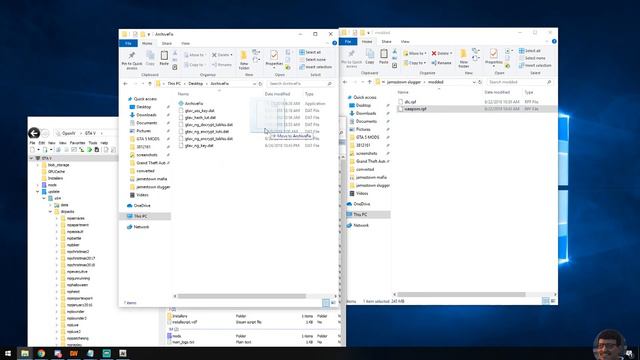The height and width of the screenshot is (360, 640).
Task: Open the View tab in ArchiveFix window
Action: pyautogui.click(x=185, y=43)
